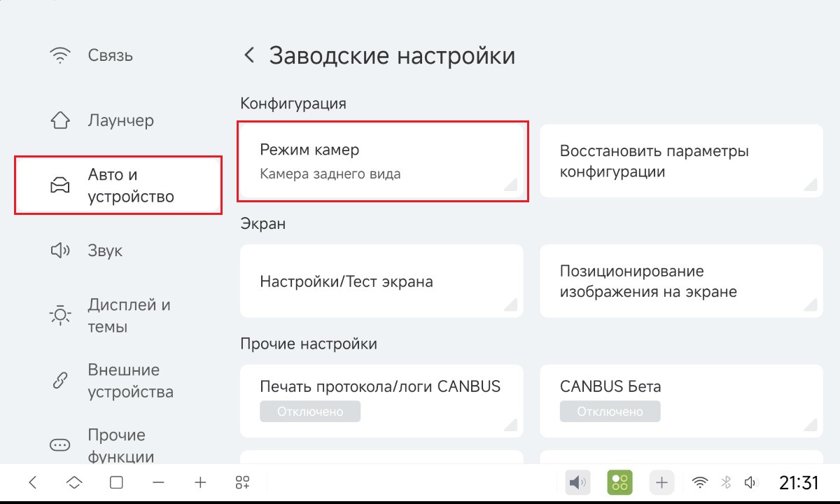
Task: Open the green dots app icon
Action: tap(619, 482)
